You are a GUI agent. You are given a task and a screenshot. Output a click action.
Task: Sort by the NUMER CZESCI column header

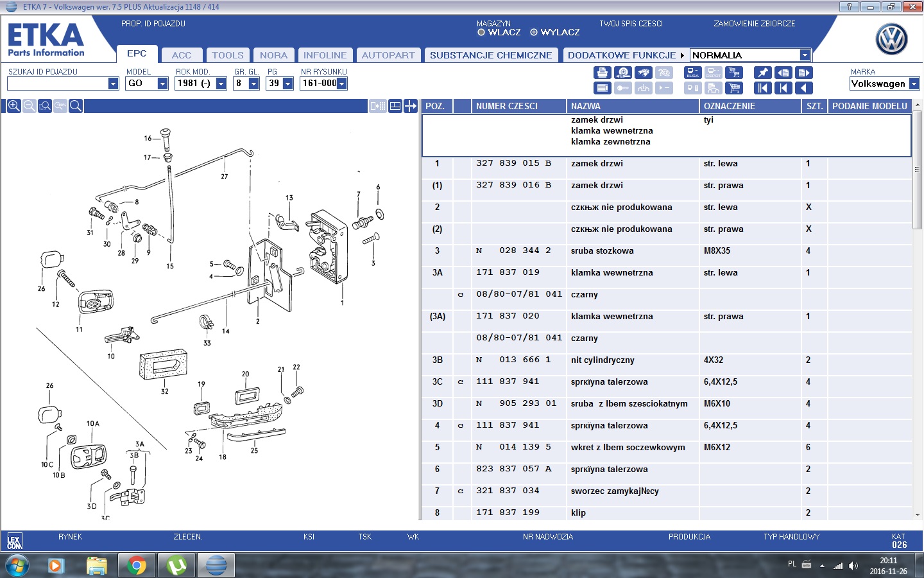[x=518, y=106]
